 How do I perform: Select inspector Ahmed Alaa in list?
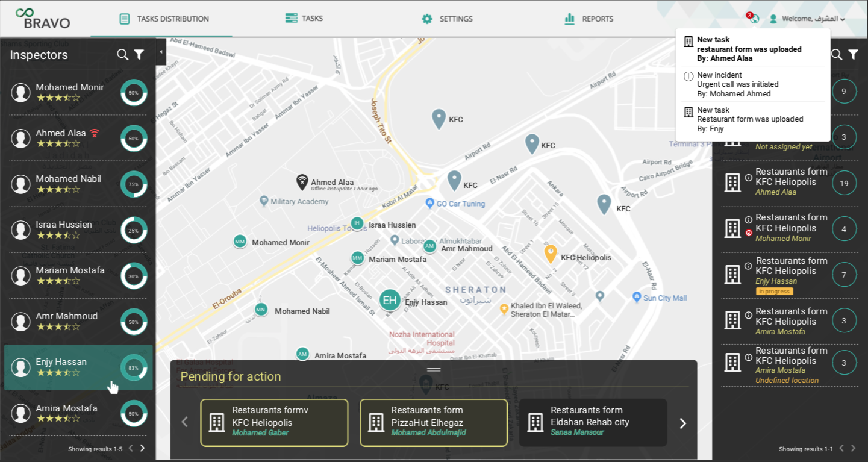pos(78,138)
